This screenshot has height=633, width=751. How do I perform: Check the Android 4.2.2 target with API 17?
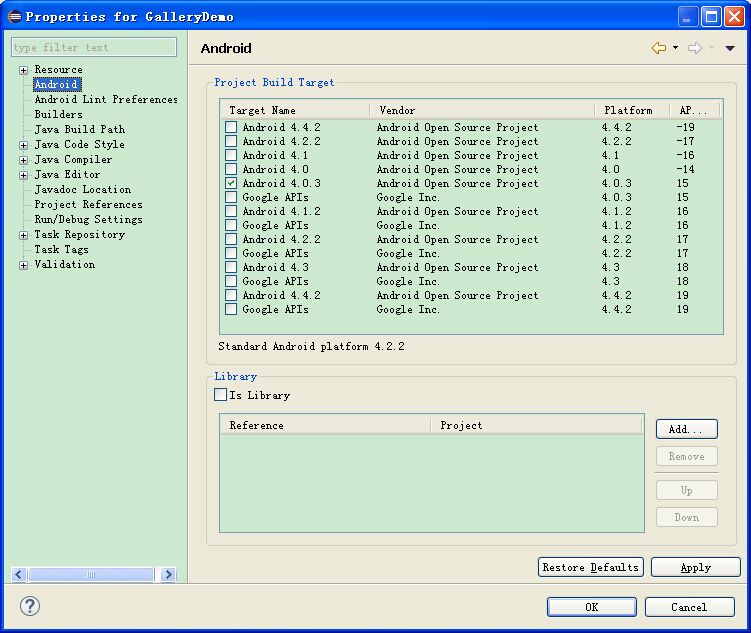pos(231,239)
